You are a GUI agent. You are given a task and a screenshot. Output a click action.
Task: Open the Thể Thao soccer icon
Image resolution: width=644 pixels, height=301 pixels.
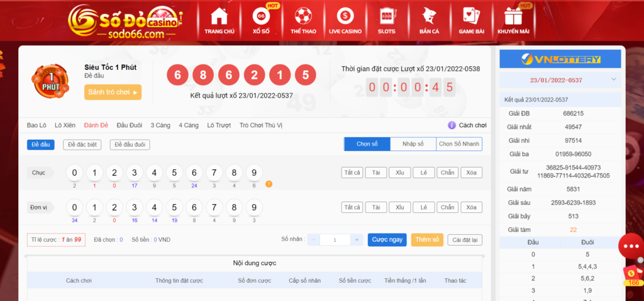[x=303, y=16]
